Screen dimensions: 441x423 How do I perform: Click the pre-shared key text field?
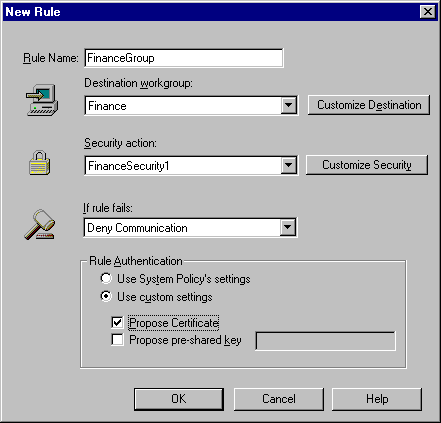pyautogui.click(x=325, y=341)
